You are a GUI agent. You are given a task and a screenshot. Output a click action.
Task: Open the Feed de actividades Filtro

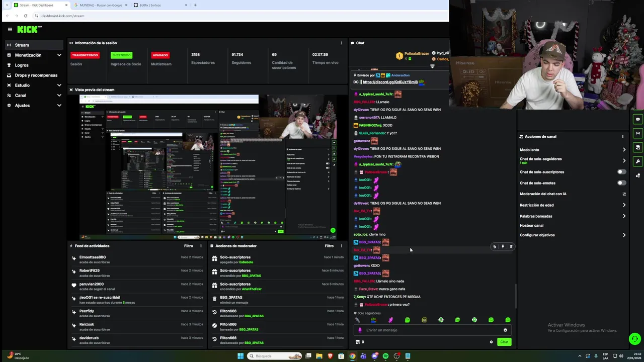pos(189,246)
